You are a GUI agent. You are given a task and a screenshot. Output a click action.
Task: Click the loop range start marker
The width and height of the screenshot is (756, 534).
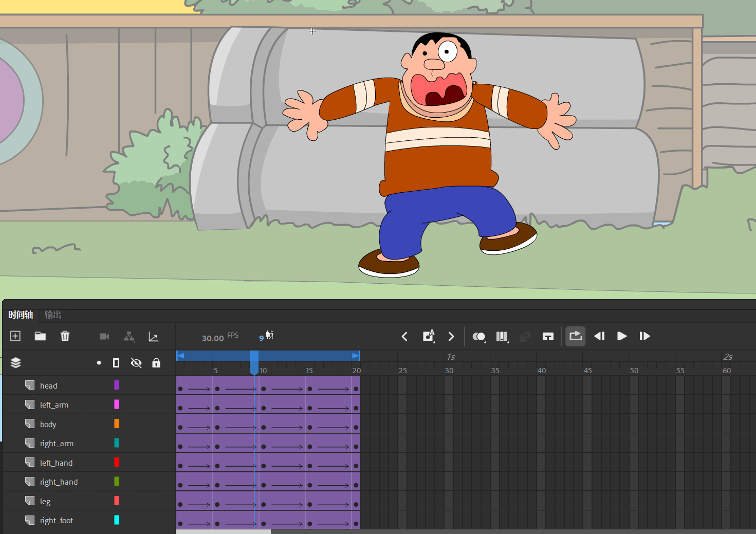click(x=180, y=356)
